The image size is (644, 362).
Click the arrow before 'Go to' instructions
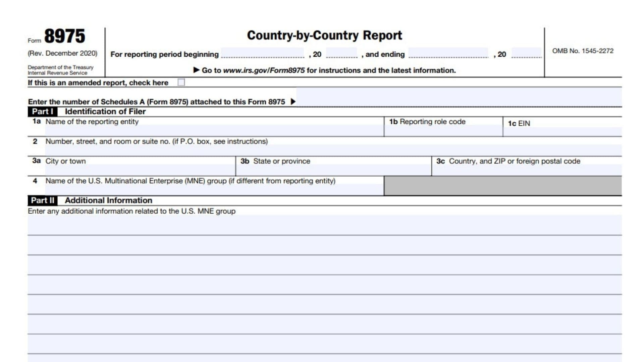coord(197,70)
